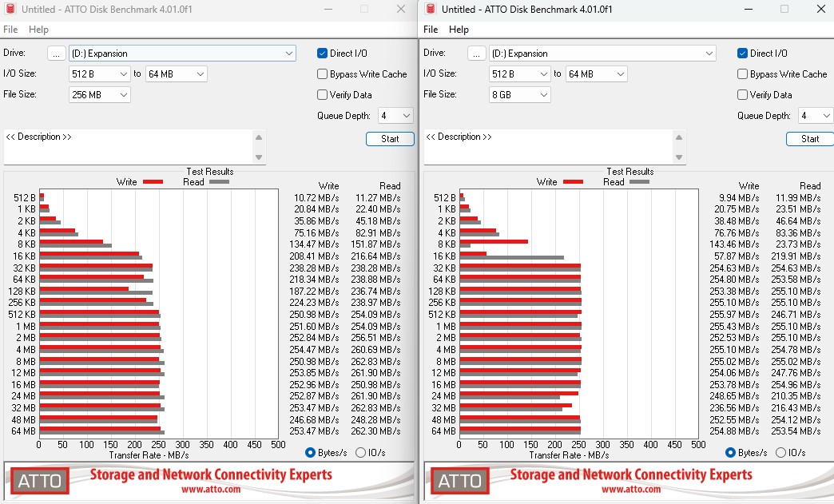Open File menu in right window
Image resolution: width=834 pixels, height=504 pixels.
point(431,30)
